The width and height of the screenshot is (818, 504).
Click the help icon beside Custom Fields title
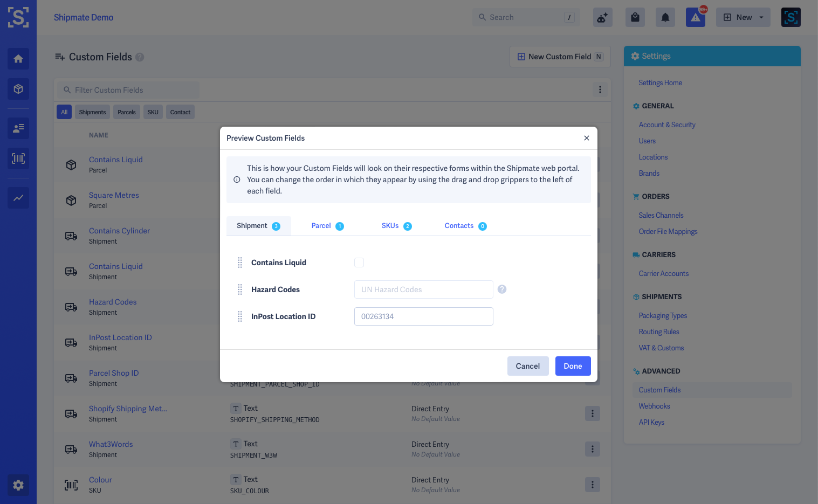click(x=140, y=57)
